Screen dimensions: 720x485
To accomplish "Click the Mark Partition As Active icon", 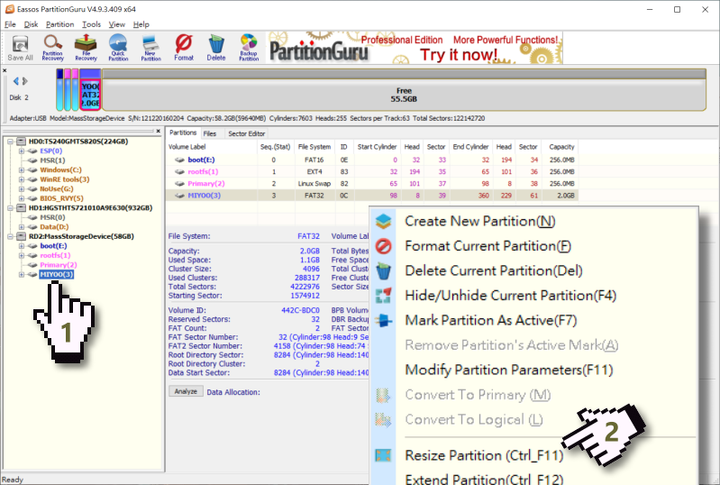I will click(x=383, y=321).
